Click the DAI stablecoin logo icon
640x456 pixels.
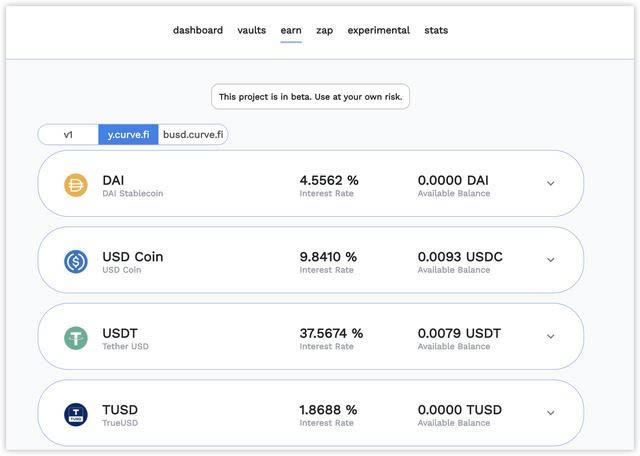click(76, 185)
